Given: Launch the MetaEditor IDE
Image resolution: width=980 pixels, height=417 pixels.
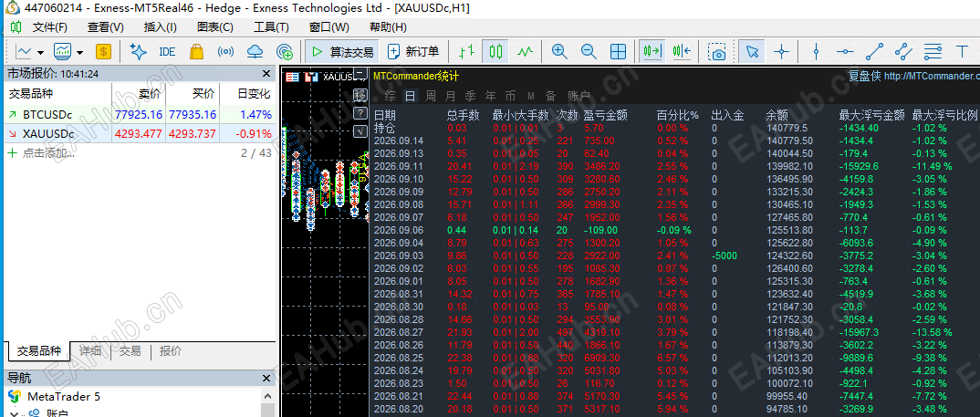Looking at the screenshot, I should pyautogui.click(x=168, y=52).
